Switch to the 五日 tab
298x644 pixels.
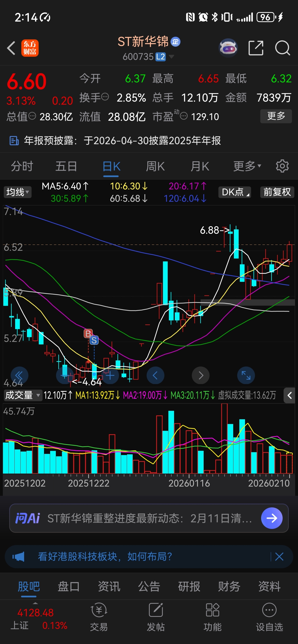pyautogui.click(x=66, y=166)
